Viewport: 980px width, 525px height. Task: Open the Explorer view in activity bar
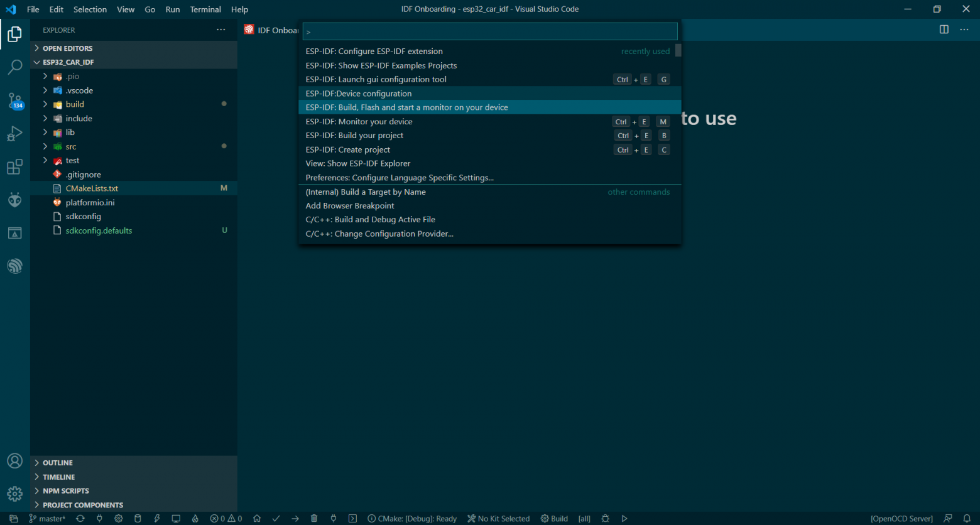14,35
